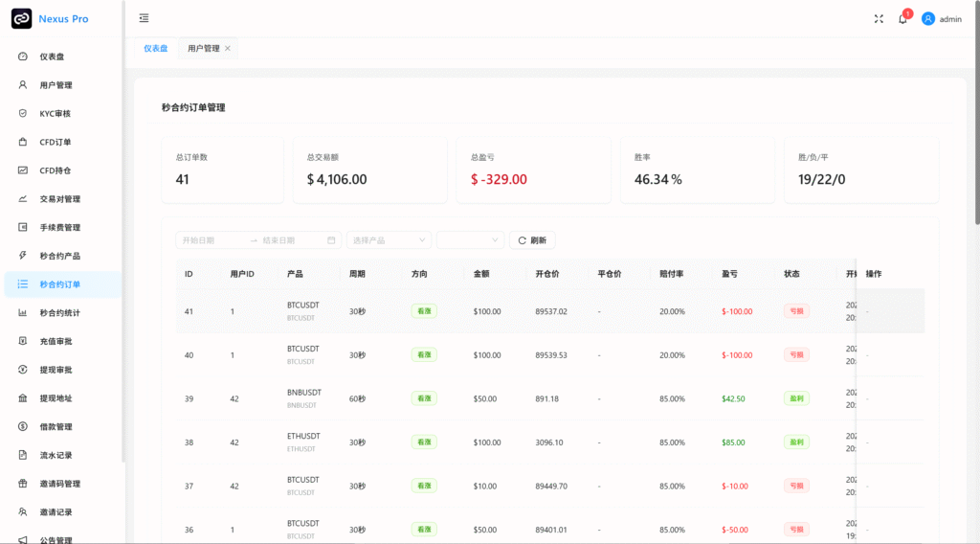Expand the 选择产品 dropdown
Image resolution: width=980 pixels, height=544 pixels.
pos(389,240)
